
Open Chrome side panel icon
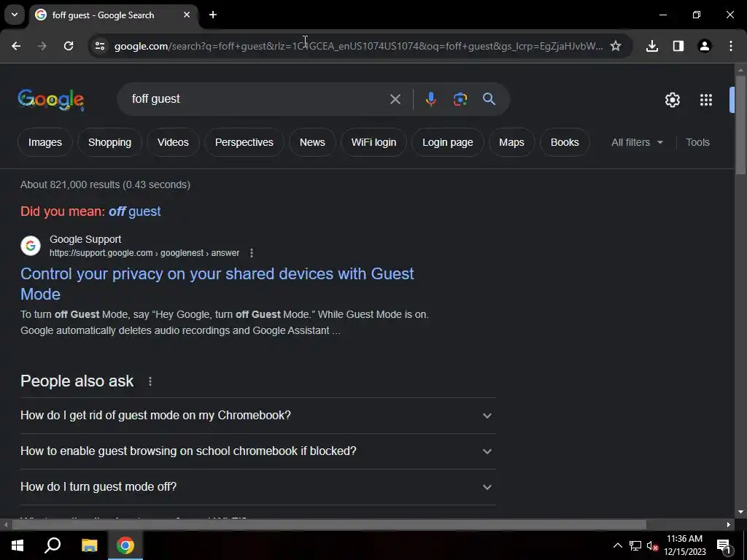(678, 46)
